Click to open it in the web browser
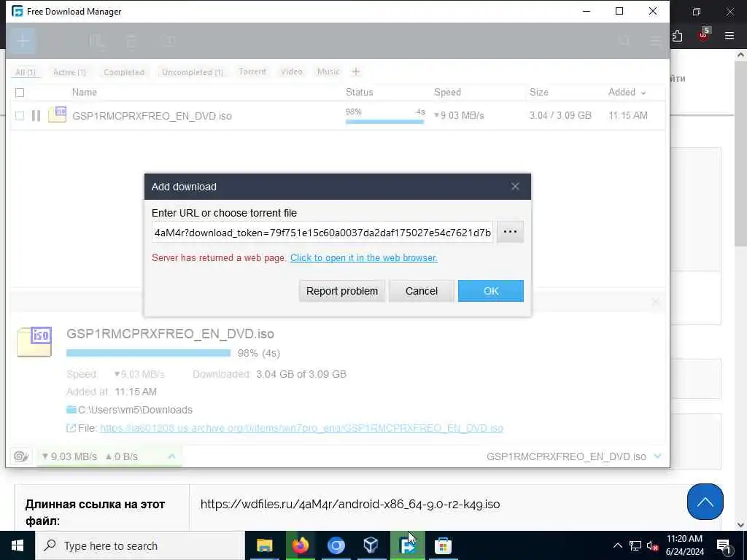The width and height of the screenshot is (747, 560). pyautogui.click(x=363, y=257)
